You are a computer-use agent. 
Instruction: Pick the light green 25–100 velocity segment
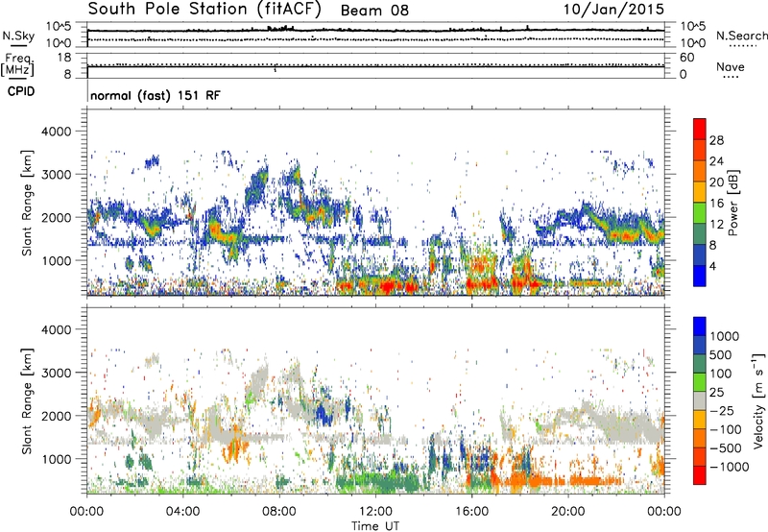(700, 382)
